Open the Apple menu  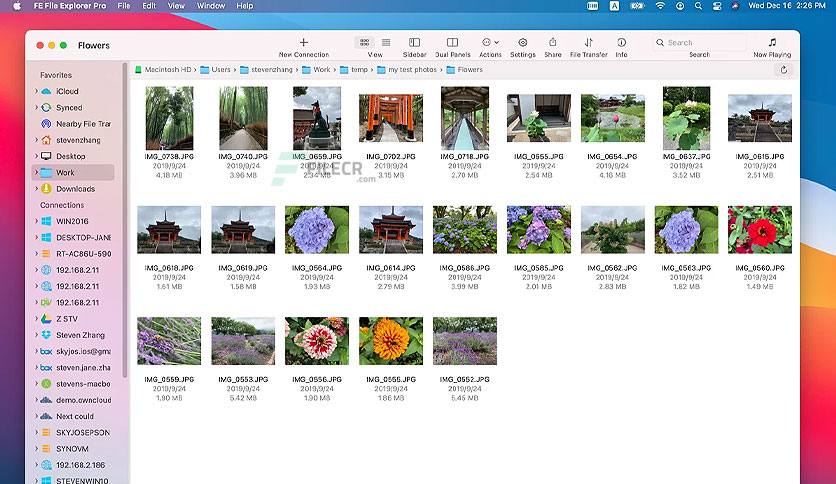coord(17,6)
